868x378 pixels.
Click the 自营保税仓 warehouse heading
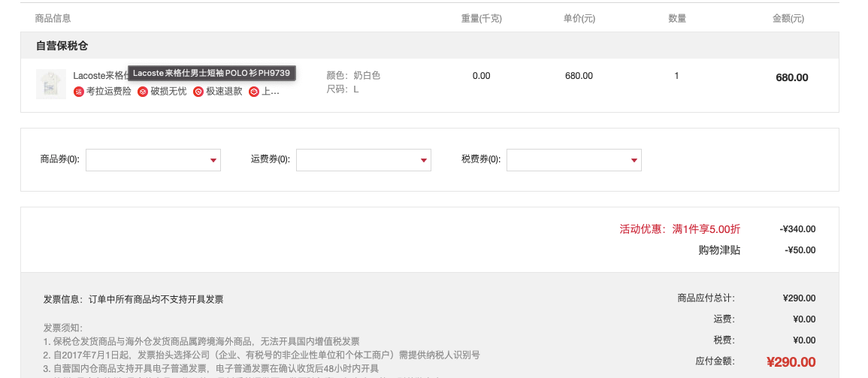(62, 46)
